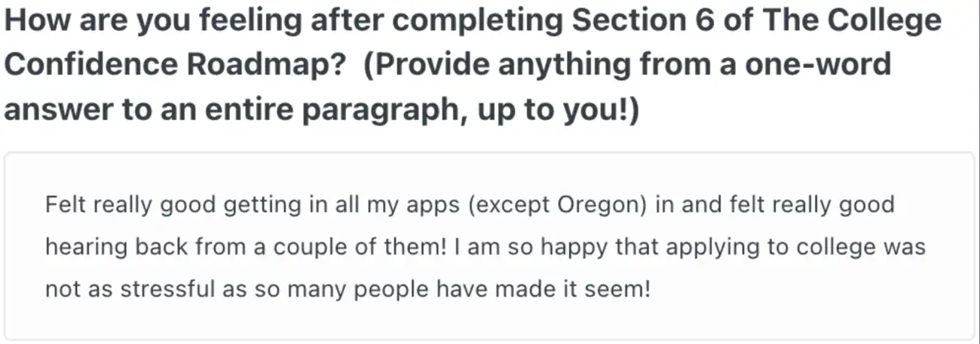Image resolution: width=980 pixels, height=344 pixels.
Task: Click the "Felt really good" opening words
Action: pos(114,205)
